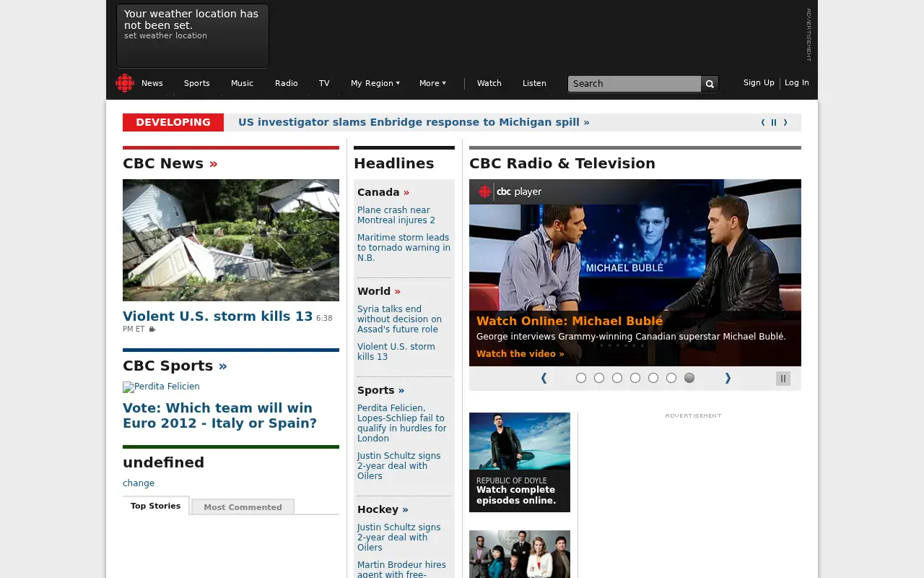Open the Republic of Doyle thumbnail
This screenshot has width=924, height=578.
[520, 462]
